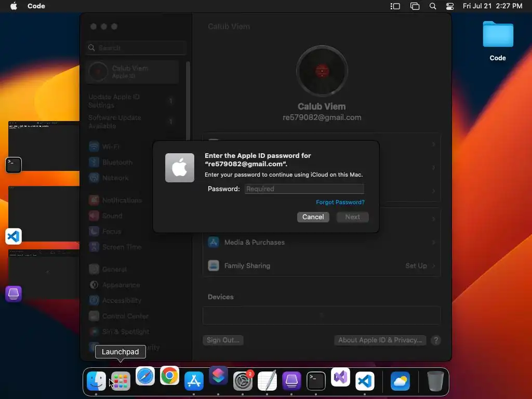
Task: Open Visual Studio purple icon in dock
Action: tap(340, 377)
